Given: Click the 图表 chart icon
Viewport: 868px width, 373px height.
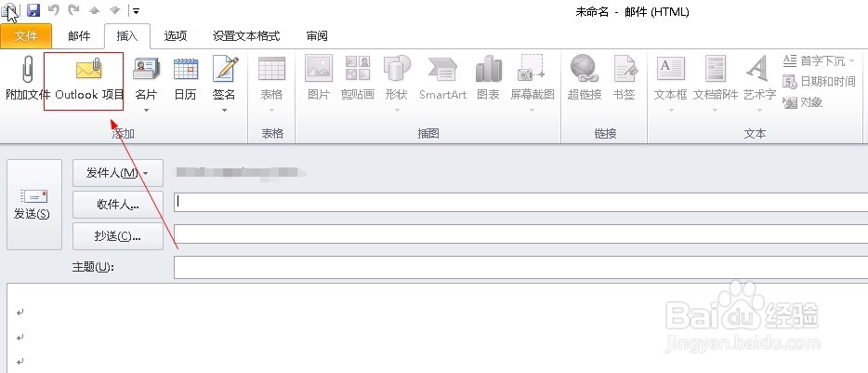Looking at the screenshot, I should pos(488,69).
